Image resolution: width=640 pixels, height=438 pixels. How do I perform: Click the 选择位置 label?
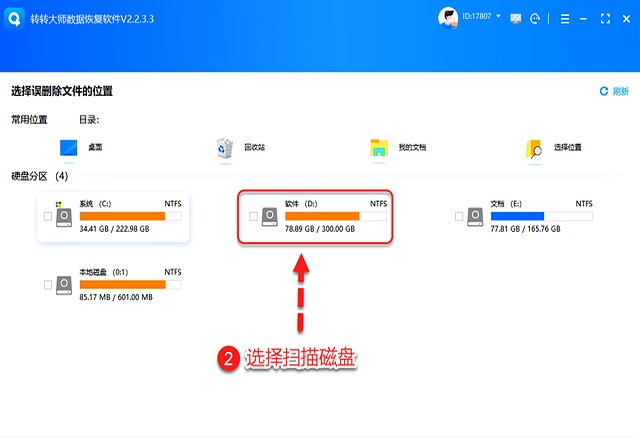pyautogui.click(x=568, y=147)
